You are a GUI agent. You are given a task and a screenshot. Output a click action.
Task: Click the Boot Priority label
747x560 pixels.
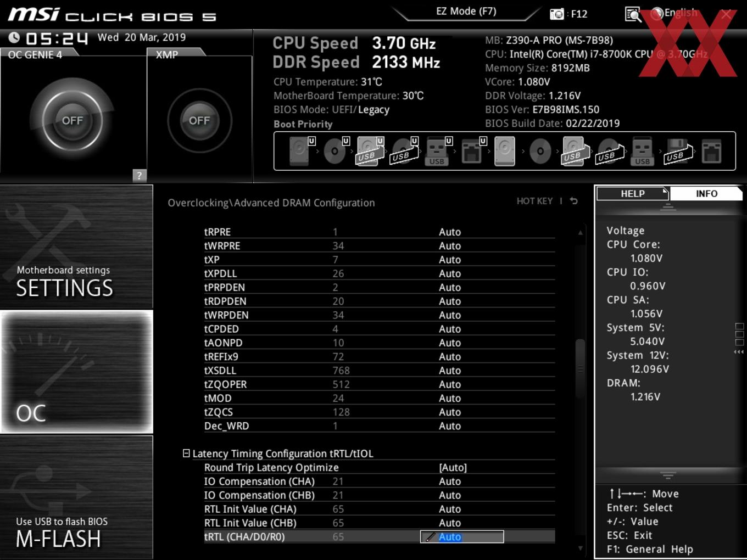(x=303, y=124)
